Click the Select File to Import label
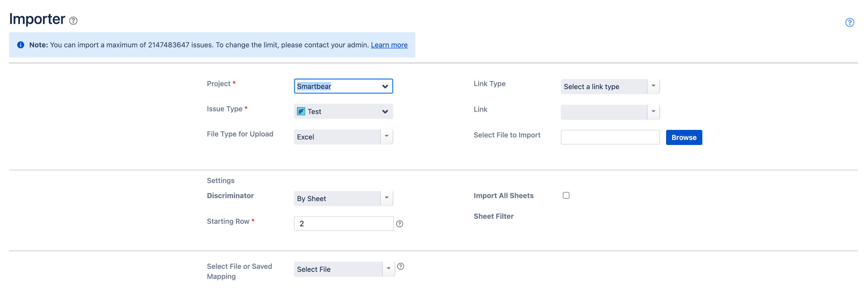Viewport: 868px width, 294px height. coord(507,135)
